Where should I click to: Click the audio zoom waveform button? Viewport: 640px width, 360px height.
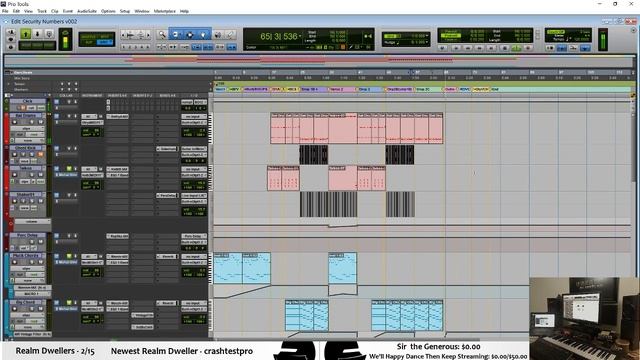131,35
